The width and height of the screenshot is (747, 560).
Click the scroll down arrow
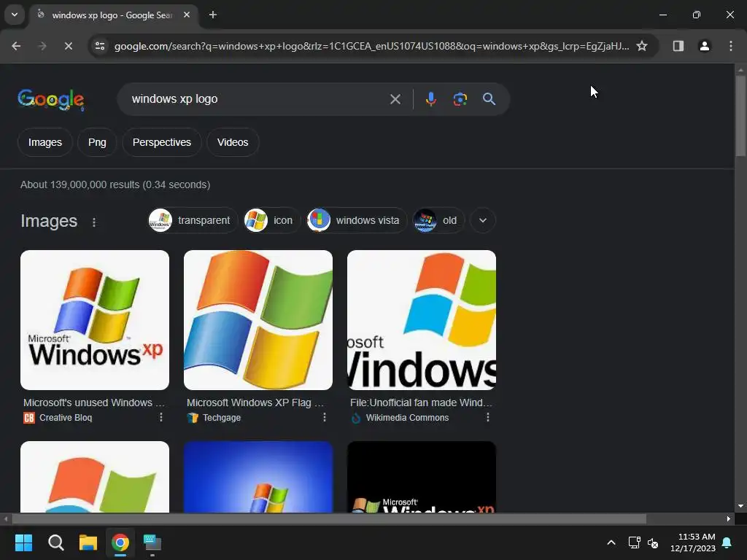point(740,506)
